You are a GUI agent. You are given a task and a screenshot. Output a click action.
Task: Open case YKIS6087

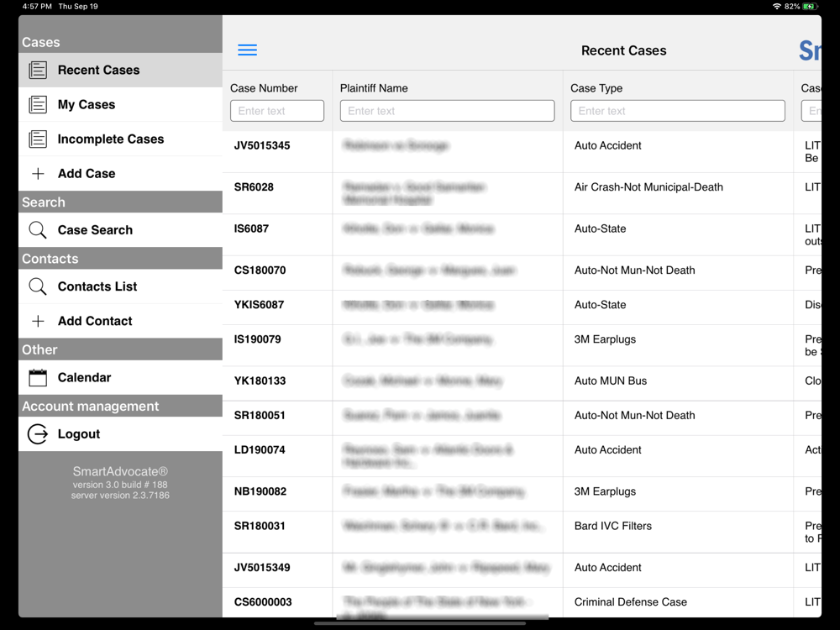[259, 305]
